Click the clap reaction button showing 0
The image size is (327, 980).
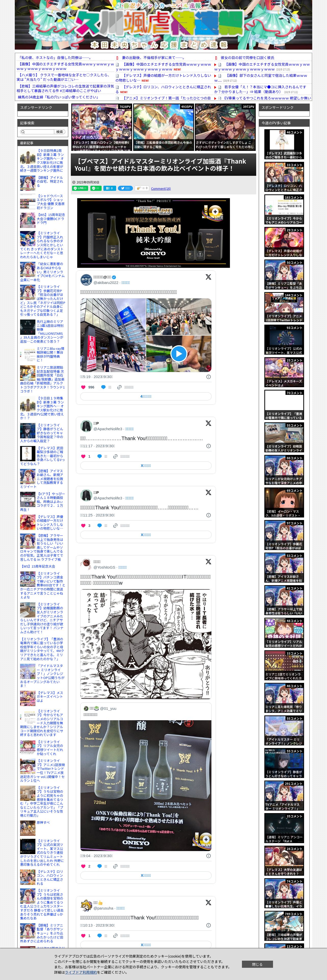coord(142,188)
